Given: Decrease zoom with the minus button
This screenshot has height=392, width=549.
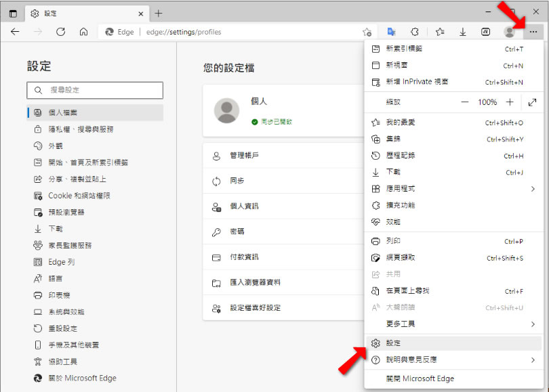Looking at the screenshot, I should click(465, 102).
